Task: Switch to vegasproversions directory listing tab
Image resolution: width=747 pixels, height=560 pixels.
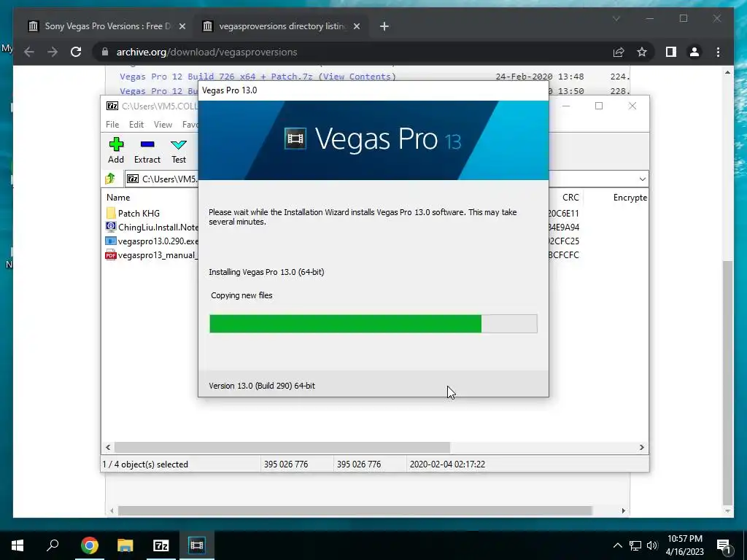Action: point(282,26)
